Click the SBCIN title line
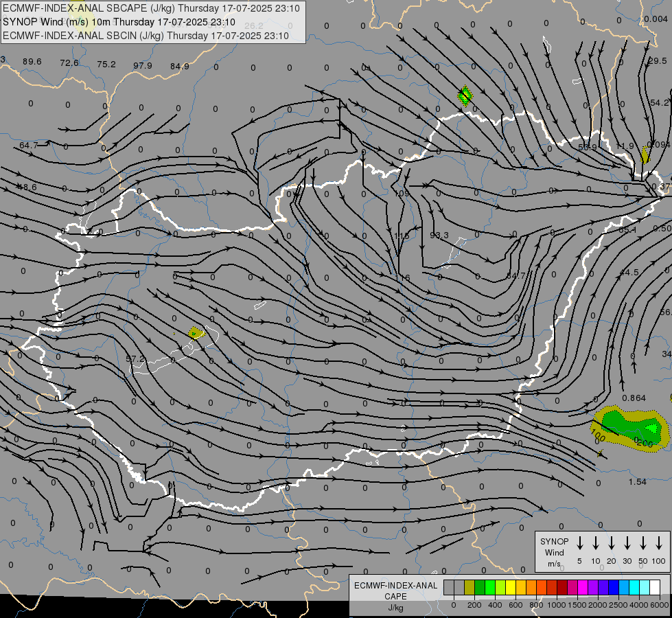The height and width of the screenshot is (618, 672). pos(146,36)
